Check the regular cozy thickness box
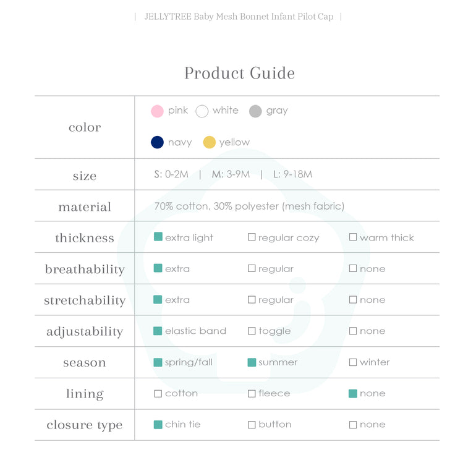 pos(252,237)
